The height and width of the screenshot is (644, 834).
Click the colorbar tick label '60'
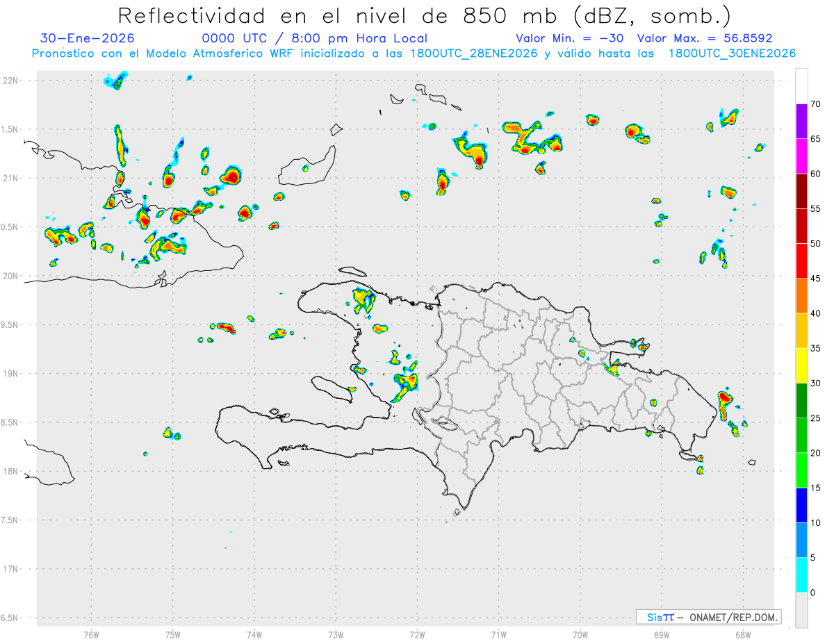[x=815, y=174]
